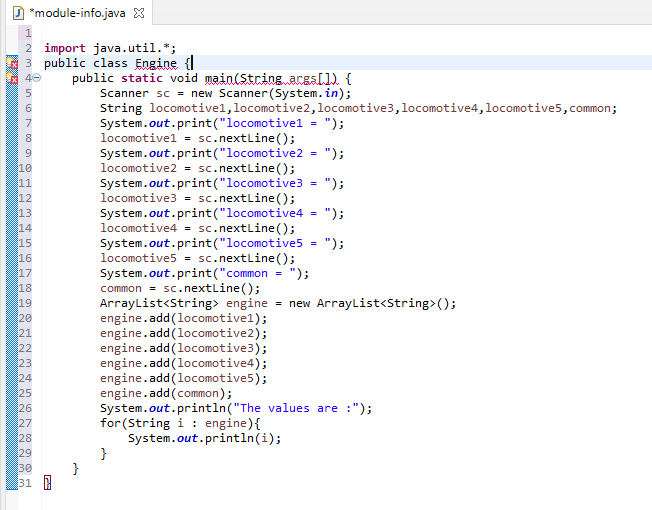
Task: Click engine.add(locomotive5) on line 24
Action: point(183,378)
